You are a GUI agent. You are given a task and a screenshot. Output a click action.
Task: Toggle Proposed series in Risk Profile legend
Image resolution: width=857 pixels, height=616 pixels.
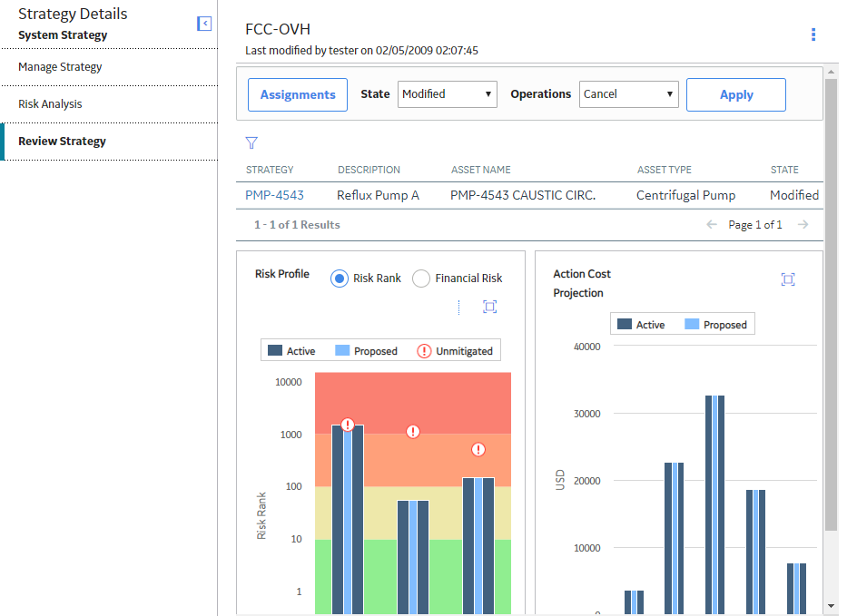[x=366, y=350]
